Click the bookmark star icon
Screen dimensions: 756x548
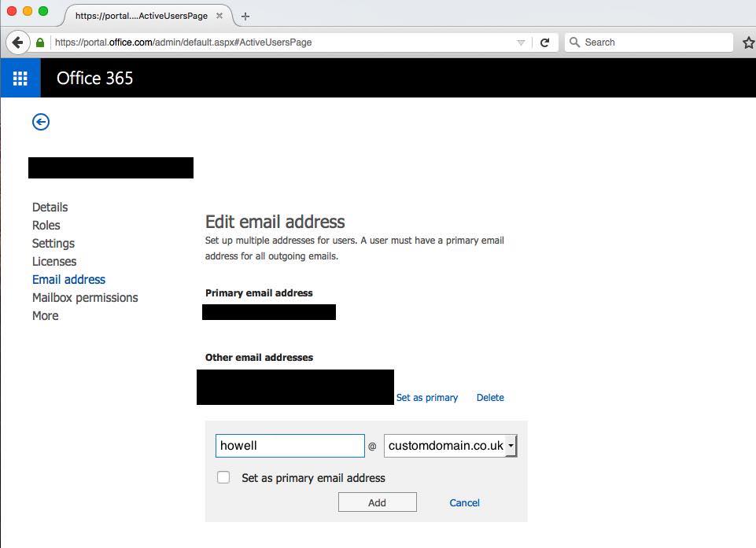click(x=748, y=42)
